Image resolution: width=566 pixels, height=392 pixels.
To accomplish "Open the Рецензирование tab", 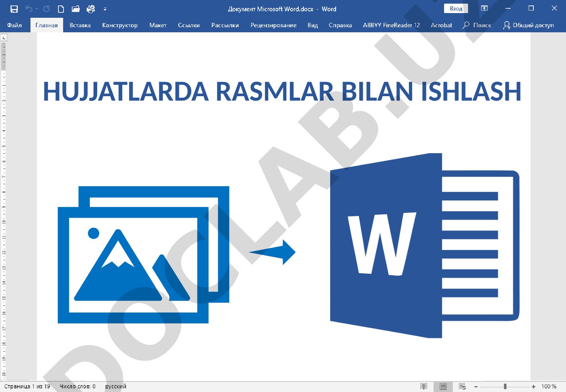I will click(x=273, y=25).
